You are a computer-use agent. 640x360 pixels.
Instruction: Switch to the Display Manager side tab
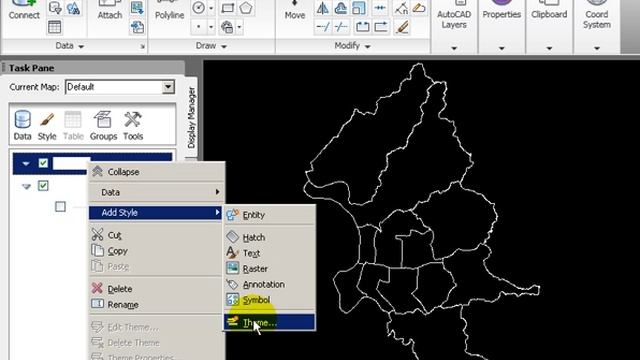point(191,118)
